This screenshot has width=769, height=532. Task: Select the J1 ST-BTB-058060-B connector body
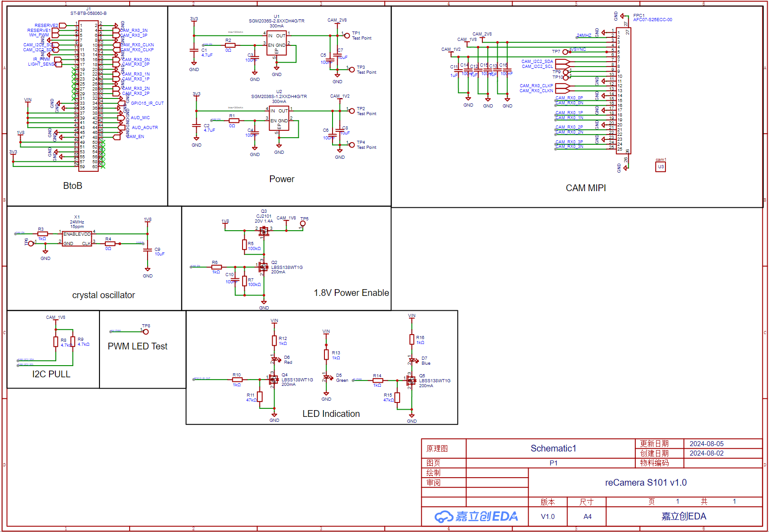(x=89, y=96)
